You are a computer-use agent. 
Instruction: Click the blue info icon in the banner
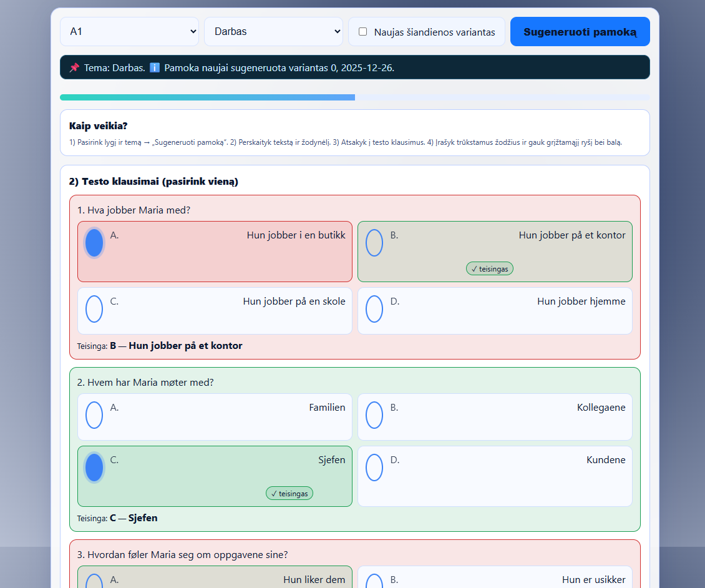[x=155, y=67]
